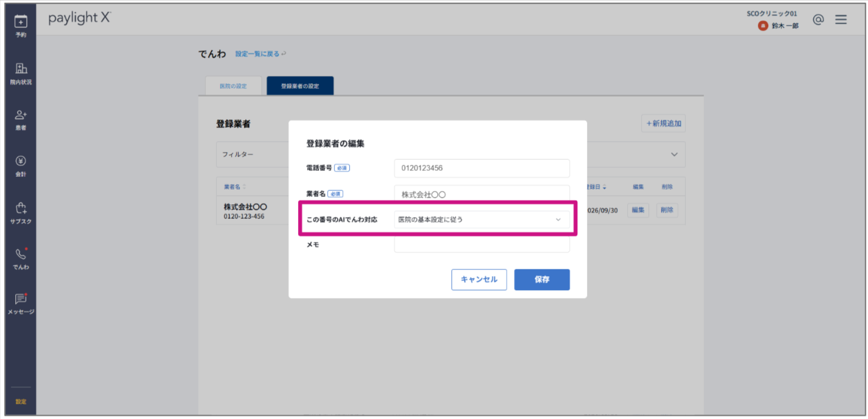Click 削除 button for 株式会社〇〇 row
868x419 pixels.
667,210
